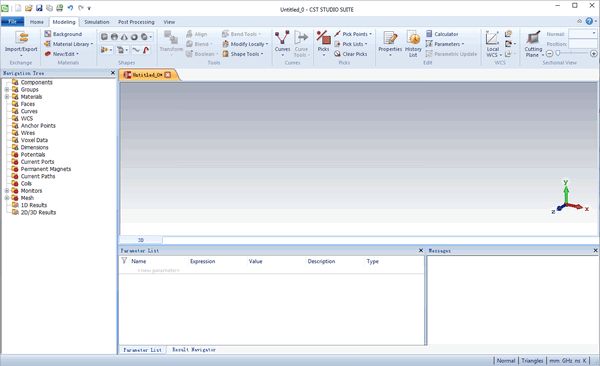Expand the Materials tree node

point(7,97)
